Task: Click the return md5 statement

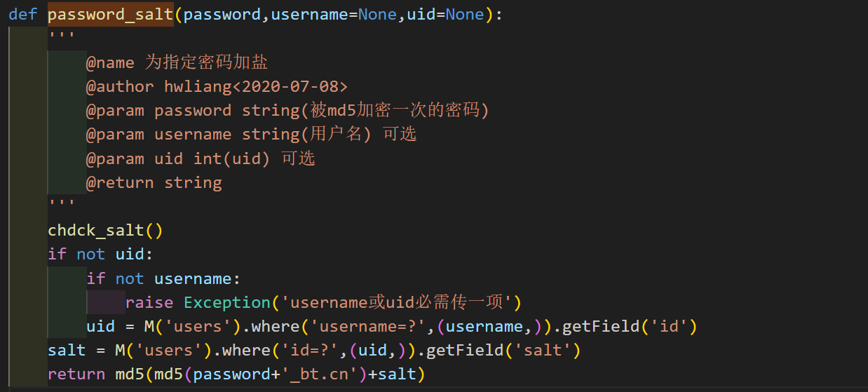Action: (236, 374)
